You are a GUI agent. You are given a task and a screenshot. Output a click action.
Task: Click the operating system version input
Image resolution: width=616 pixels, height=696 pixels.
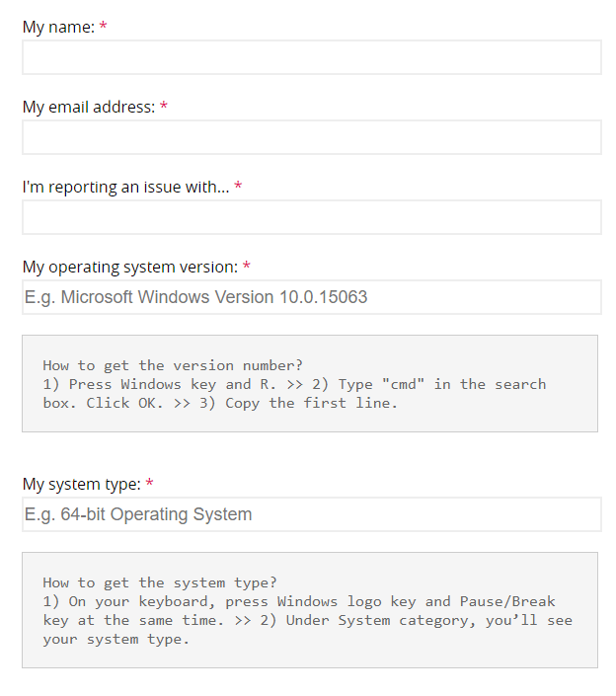pyautogui.click(x=311, y=297)
